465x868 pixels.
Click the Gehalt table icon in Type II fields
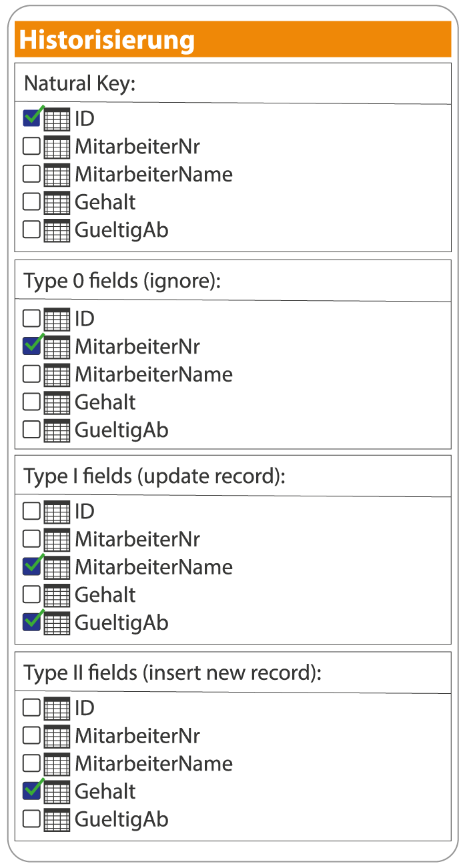(56, 791)
